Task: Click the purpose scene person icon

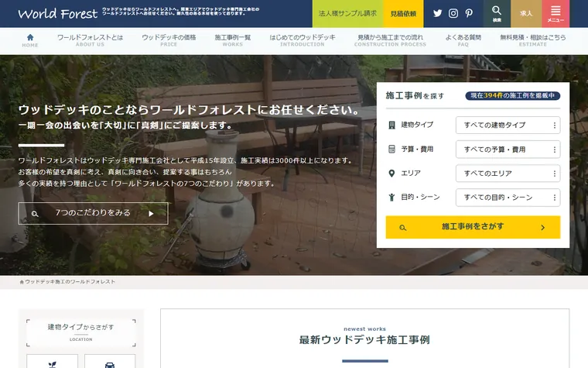Action: pos(391,197)
